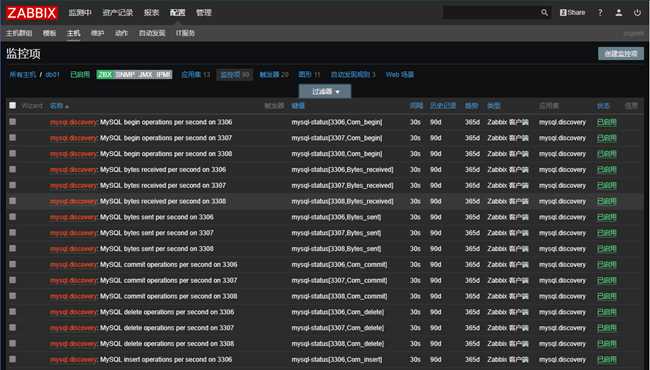This screenshot has height=370, width=650.
Task: Click key mysql-status[3306,Bytes_received]
Action: point(342,170)
